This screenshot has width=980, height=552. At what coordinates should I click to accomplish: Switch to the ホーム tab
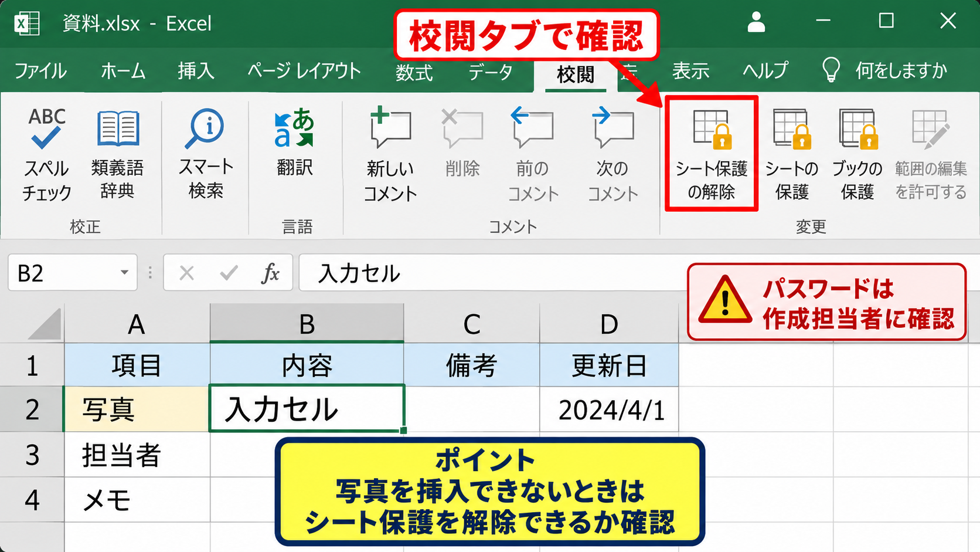(x=123, y=71)
